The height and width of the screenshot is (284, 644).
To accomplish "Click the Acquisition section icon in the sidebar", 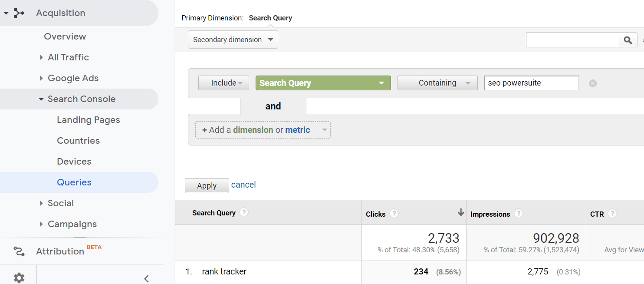I will (x=18, y=13).
